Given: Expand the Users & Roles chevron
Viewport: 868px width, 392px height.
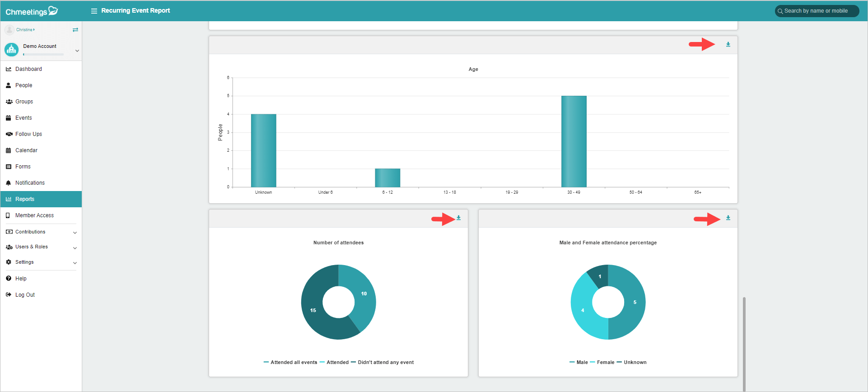Looking at the screenshot, I should (75, 248).
